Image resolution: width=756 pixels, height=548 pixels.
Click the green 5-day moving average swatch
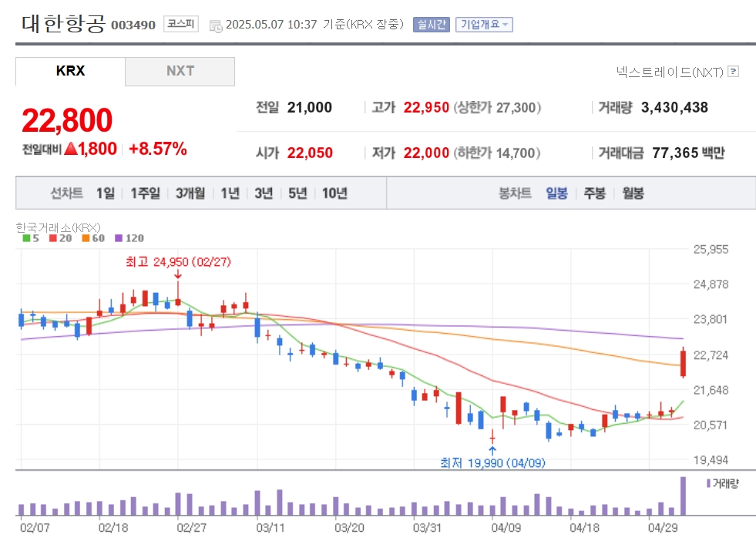(x=26, y=238)
